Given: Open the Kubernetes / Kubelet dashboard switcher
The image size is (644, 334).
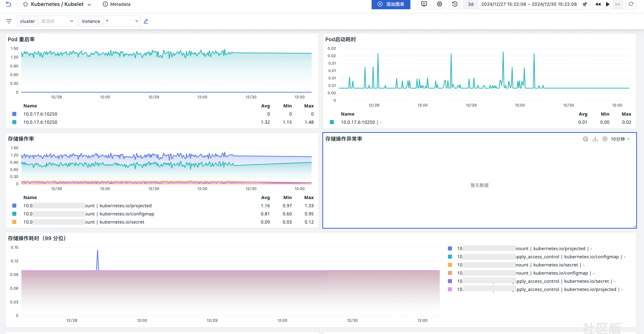Looking at the screenshot, I should pos(89,4).
